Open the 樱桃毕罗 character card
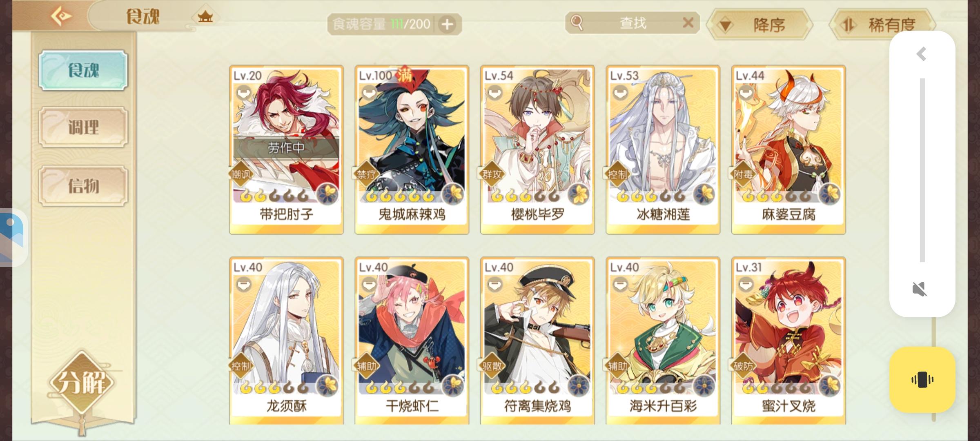The height and width of the screenshot is (441, 980). coord(537,149)
